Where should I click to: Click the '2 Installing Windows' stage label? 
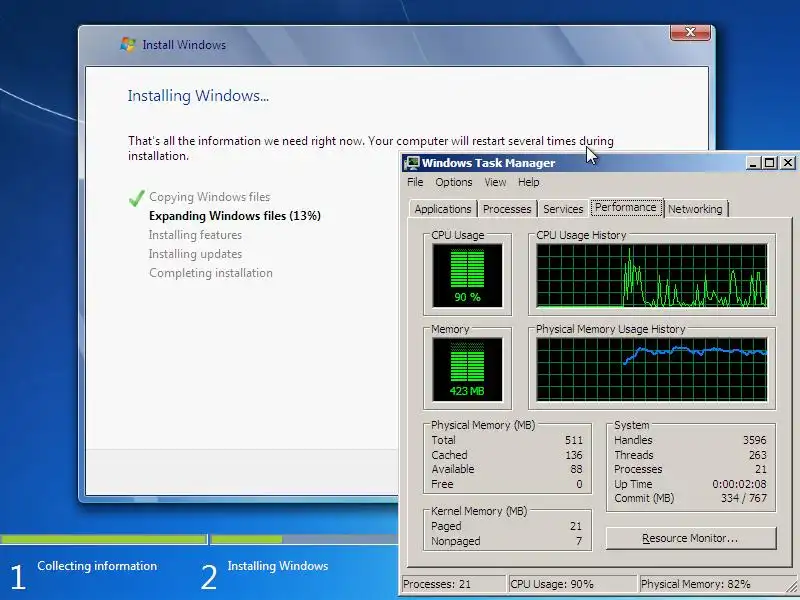coord(264,575)
